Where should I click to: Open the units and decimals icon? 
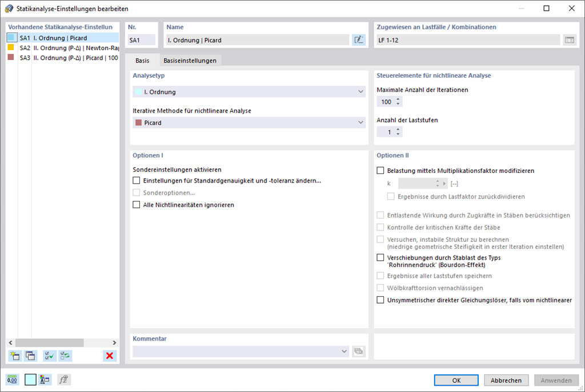(13, 380)
